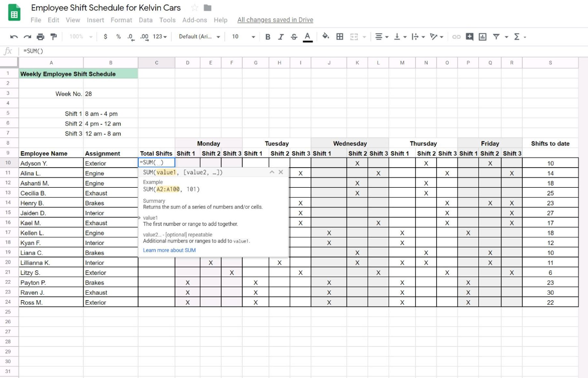
Task: Print the spreadsheet
Action: click(40, 37)
